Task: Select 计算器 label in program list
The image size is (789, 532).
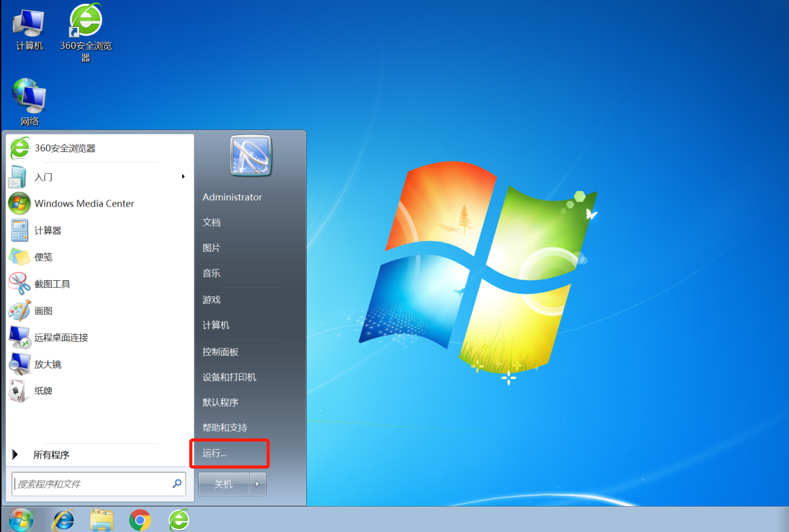Action: point(48,231)
